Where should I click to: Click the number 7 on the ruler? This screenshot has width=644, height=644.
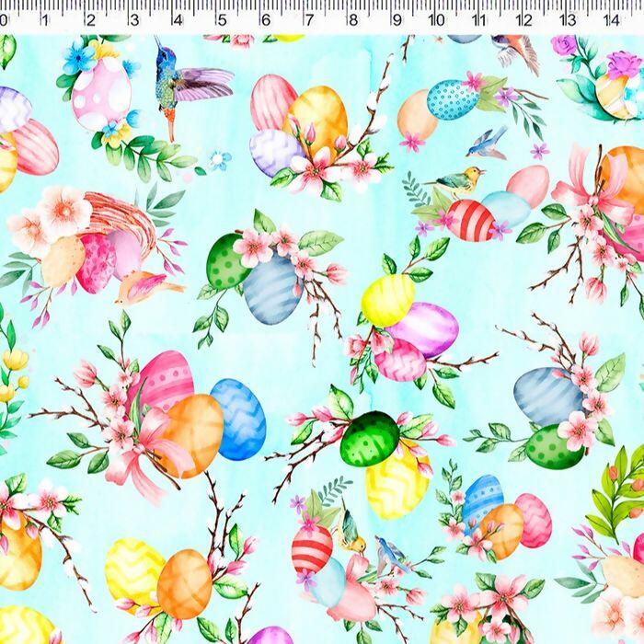(x=308, y=20)
